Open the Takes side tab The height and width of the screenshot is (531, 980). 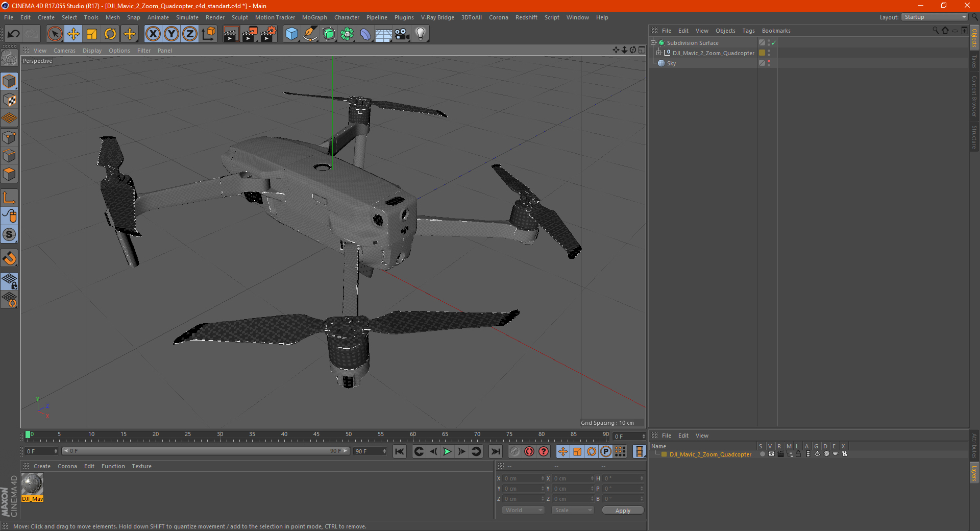974,62
